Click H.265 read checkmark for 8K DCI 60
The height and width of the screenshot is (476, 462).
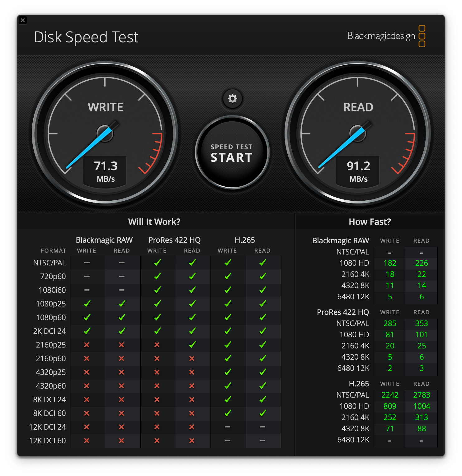click(x=262, y=413)
